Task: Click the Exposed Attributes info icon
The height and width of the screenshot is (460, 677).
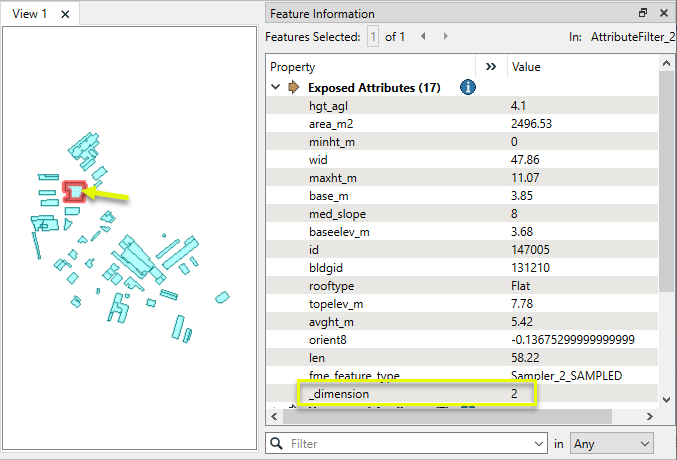Action: pyautogui.click(x=467, y=87)
